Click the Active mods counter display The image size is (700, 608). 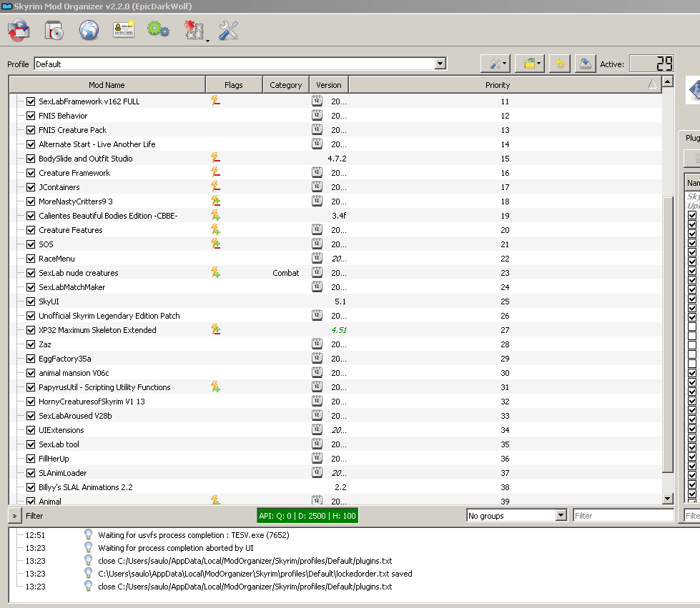651,64
